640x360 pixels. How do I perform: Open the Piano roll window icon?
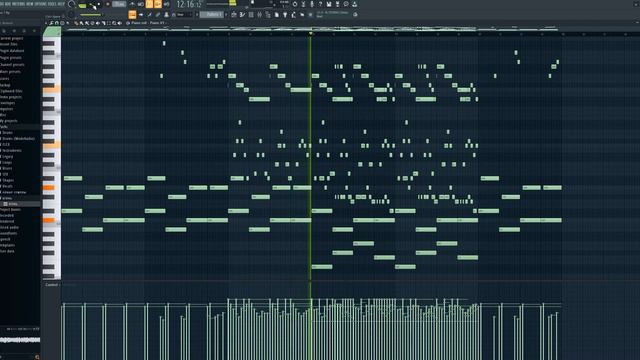point(242,14)
